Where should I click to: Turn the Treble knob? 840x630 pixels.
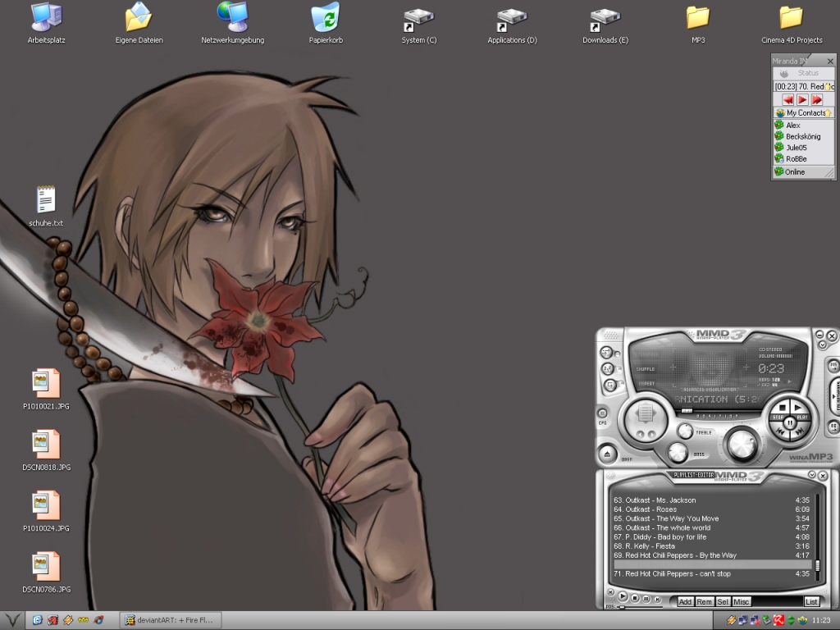[684, 431]
